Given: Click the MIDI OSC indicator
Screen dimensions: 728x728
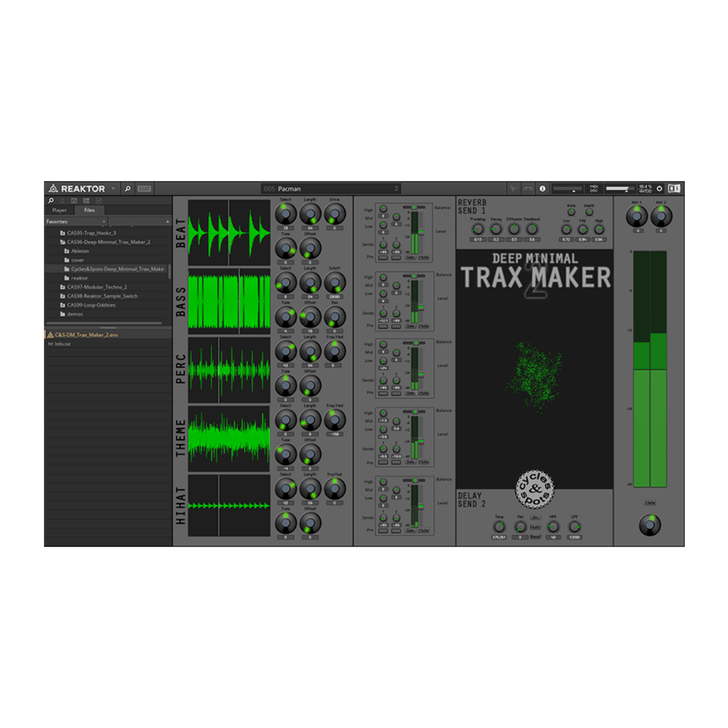Looking at the screenshot, I should coord(594,189).
